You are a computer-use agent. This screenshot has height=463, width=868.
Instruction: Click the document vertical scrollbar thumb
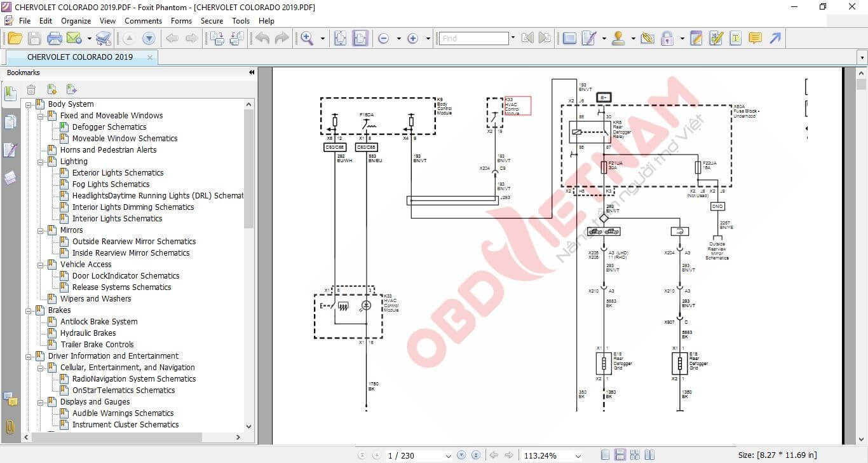coord(862,85)
